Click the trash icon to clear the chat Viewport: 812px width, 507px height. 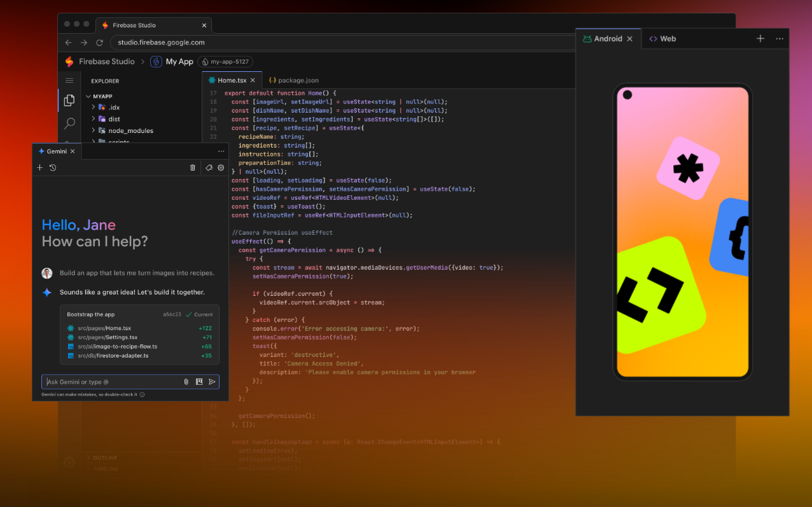pyautogui.click(x=193, y=167)
